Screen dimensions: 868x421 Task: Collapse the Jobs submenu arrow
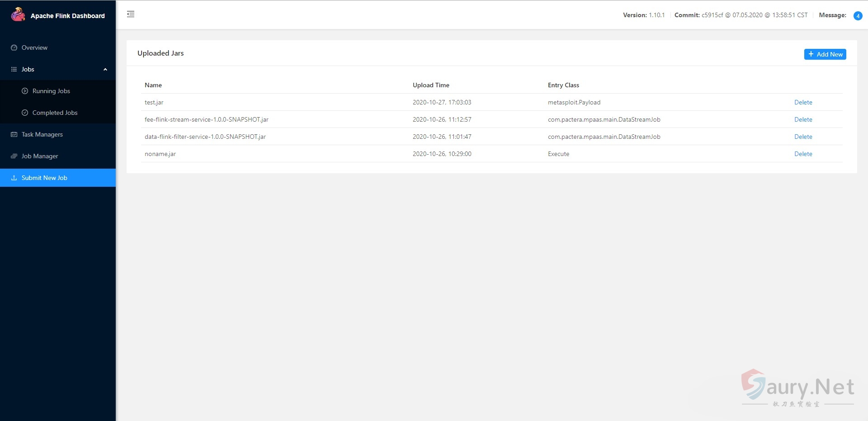tap(105, 69)
